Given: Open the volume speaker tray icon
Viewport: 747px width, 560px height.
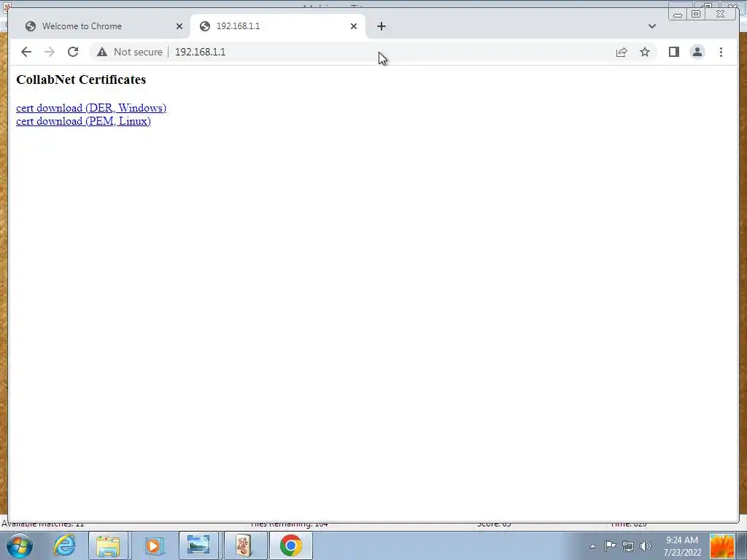Looking at the screenshot, I should click(646, 546).
